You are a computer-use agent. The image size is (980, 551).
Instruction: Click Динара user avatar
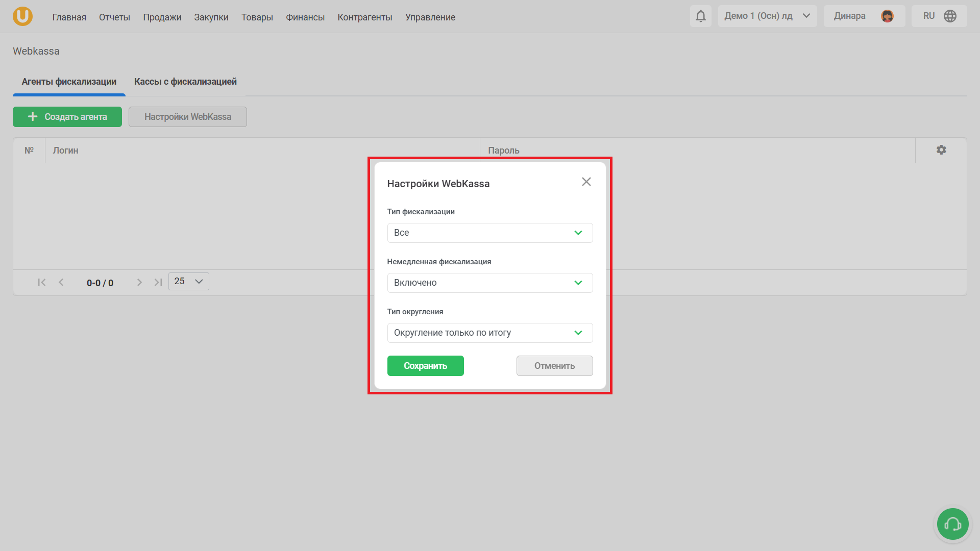coord(887,16)
